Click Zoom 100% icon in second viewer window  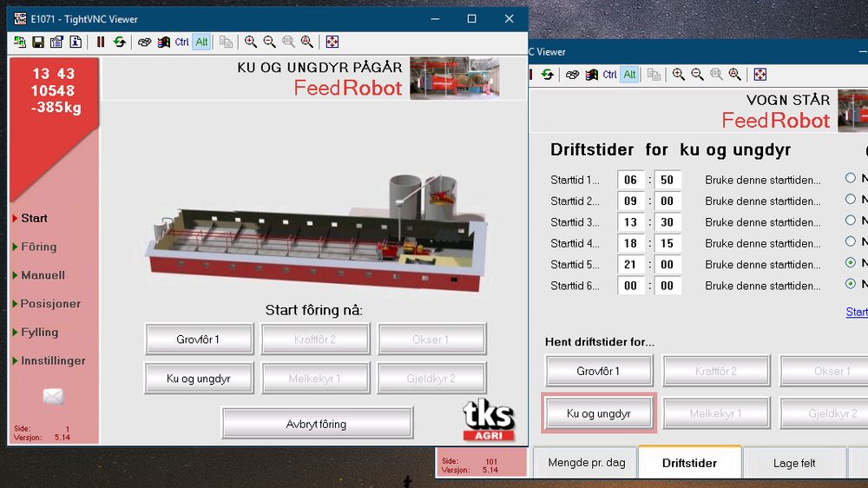(x=716, y=75)
